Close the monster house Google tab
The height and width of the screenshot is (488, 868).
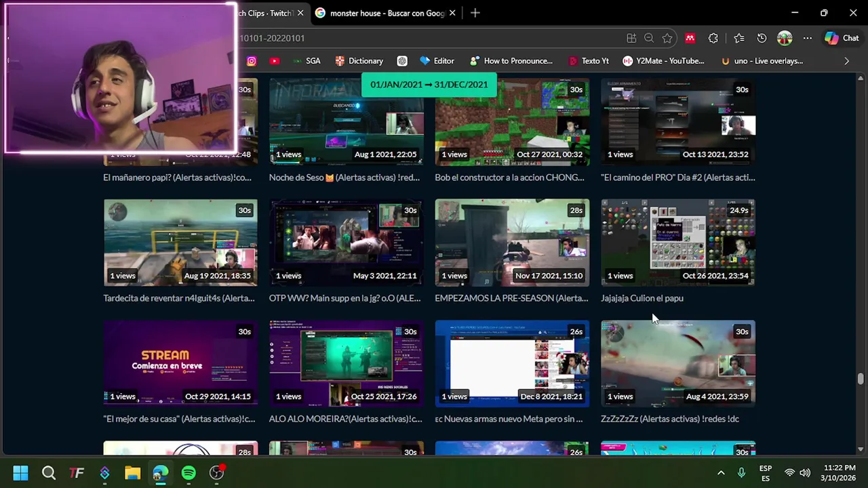pyautogui.click(x=453, y=13)
